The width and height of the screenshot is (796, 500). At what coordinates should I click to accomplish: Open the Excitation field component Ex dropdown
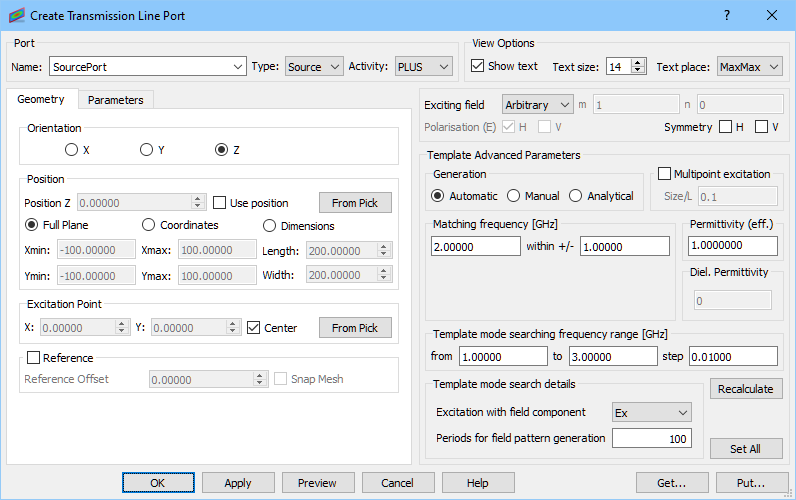coord(652,413)
